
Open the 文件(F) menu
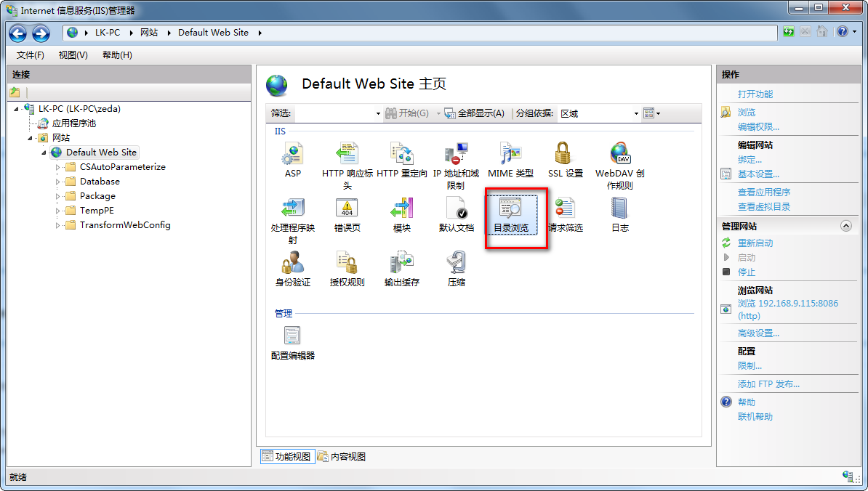pos(30,54)
